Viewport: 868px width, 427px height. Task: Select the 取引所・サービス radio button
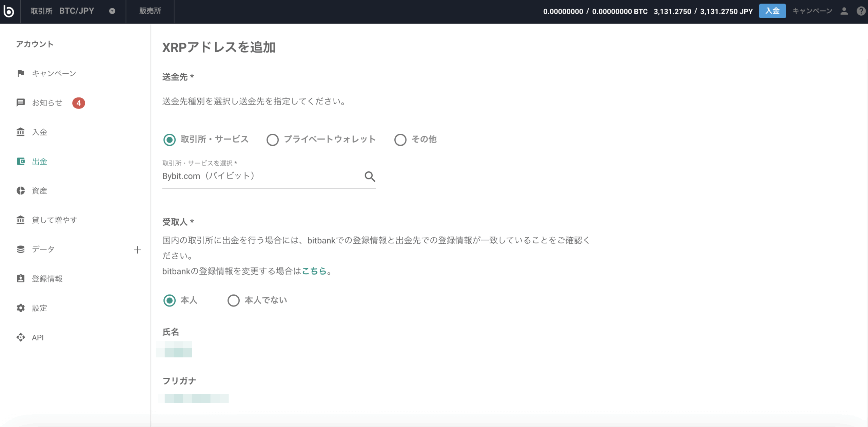pos(170,140)
